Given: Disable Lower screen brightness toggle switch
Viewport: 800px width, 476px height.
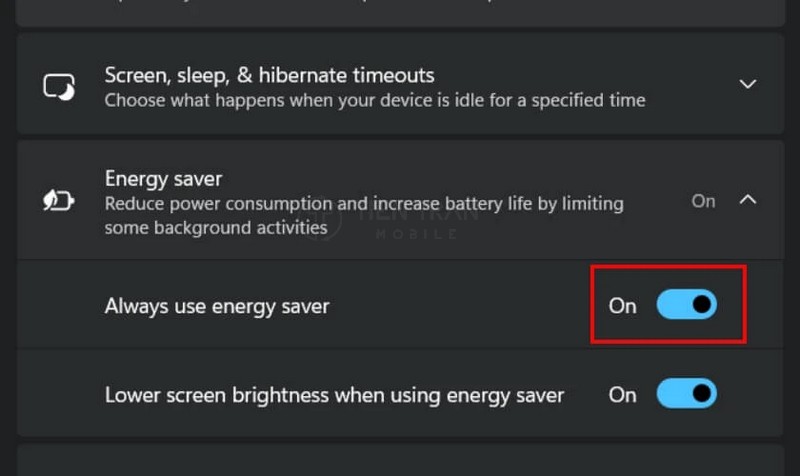Looking at the screenshot, I should click(686, 394).
